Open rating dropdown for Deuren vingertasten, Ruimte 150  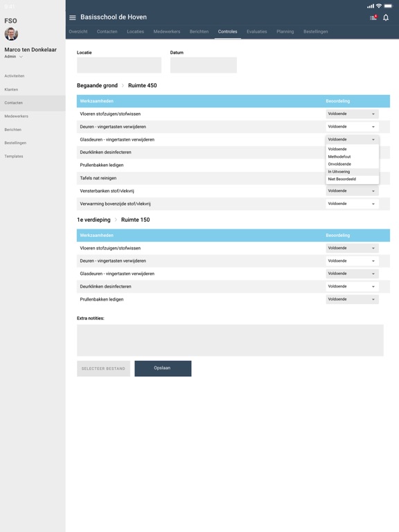point(352,261)
